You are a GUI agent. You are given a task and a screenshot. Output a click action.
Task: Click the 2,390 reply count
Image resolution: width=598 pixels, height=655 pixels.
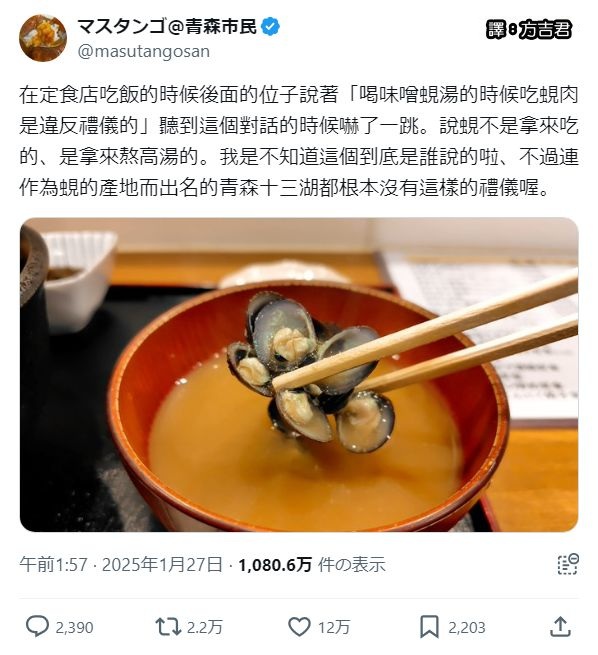tap(74, 627)
